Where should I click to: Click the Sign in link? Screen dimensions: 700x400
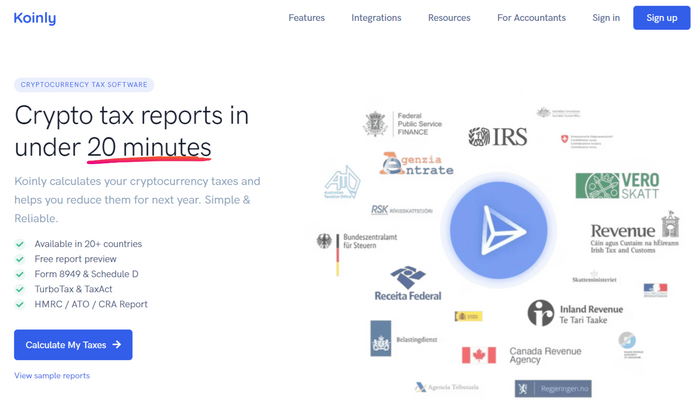(606, 18)
